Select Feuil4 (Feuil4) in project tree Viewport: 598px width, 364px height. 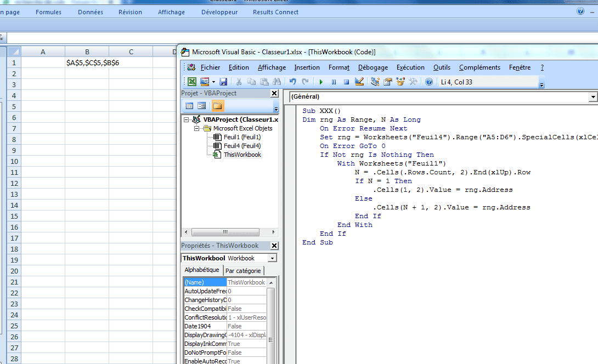241,146
